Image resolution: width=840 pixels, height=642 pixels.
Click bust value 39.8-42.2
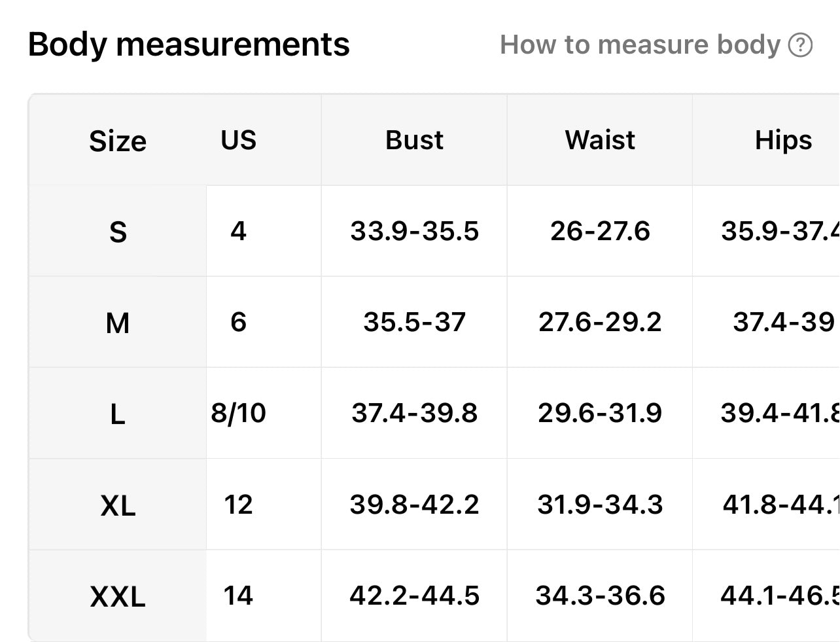pos(414,505)
